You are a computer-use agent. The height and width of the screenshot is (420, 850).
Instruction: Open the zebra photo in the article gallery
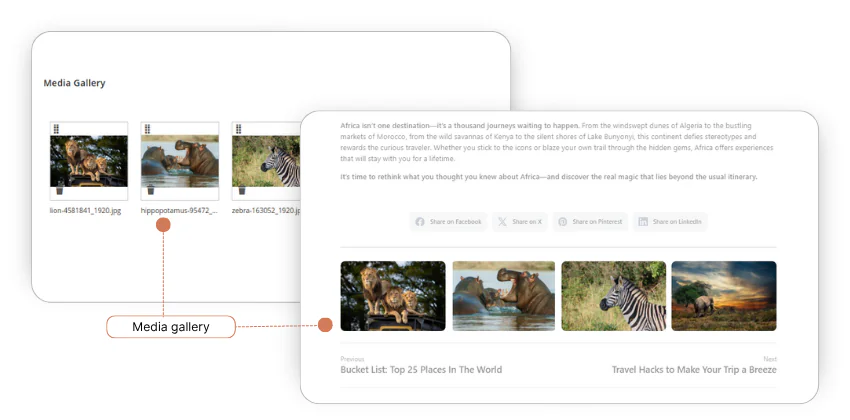click(x=613, y=296)
